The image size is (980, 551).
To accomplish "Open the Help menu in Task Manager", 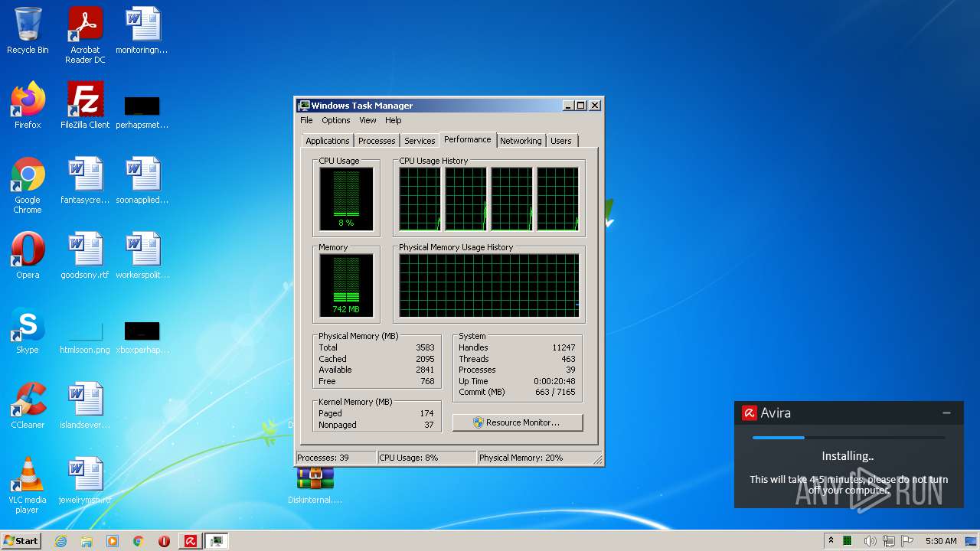I will (x=393, y=120).
